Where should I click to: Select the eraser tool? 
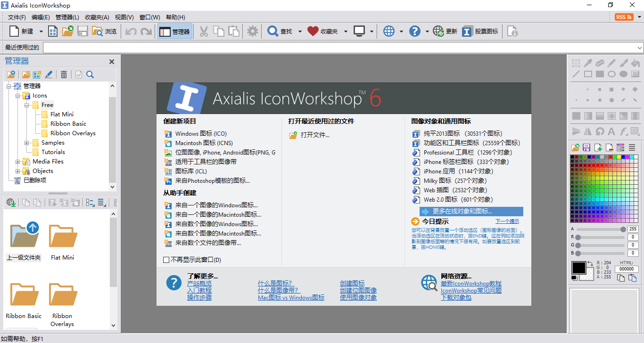pos(600,63)
